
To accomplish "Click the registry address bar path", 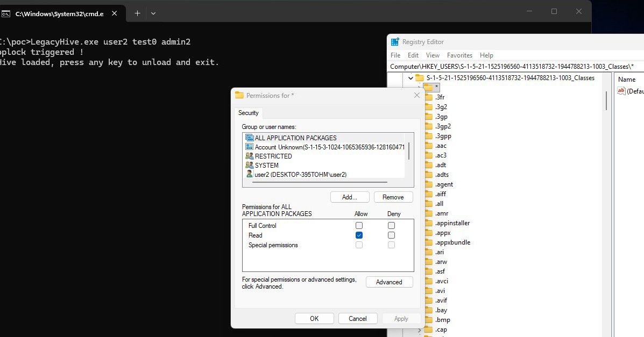I will [x=512, y=67].
